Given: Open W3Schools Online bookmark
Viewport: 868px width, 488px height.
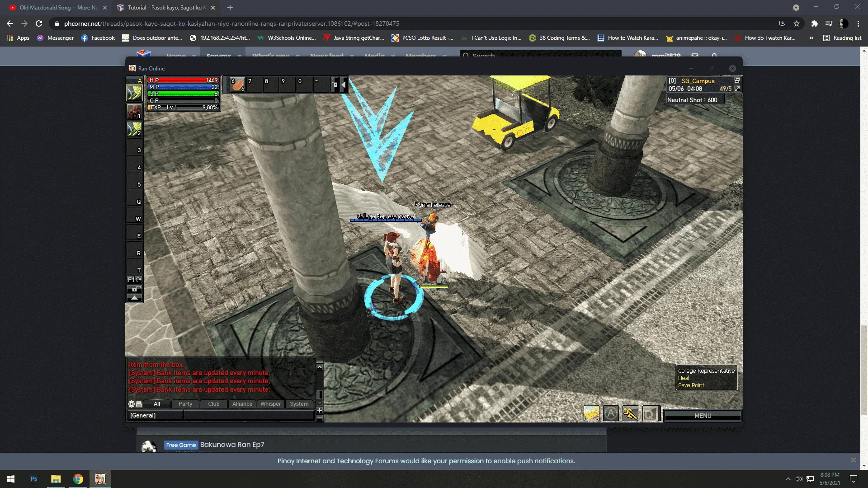Looking at the screenshot, I should point(287,38).
